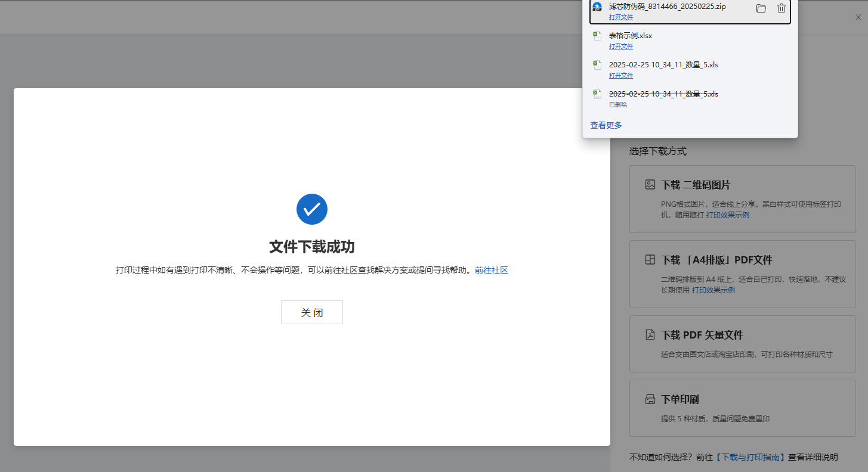Click the picture icon beside 下载 二维码图片
Image resolution: width=868 pixels, height=472 pixels.
[x=650, y=185]
